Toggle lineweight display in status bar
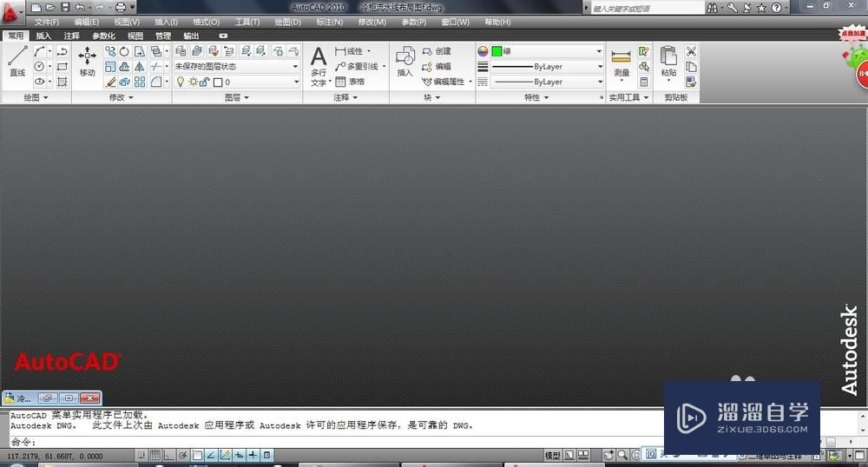 tap(253, 455)
